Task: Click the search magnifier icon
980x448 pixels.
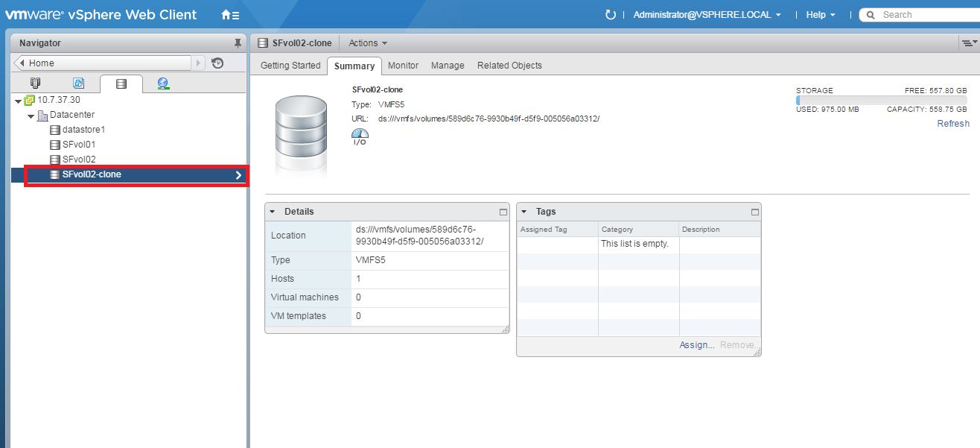Action: [x=871, y=15]
